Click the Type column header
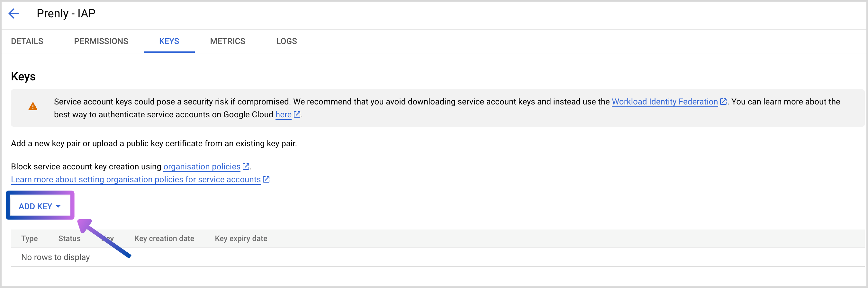Image resolution: width=868 pixels, height=288 pixels. pos(29,239)
